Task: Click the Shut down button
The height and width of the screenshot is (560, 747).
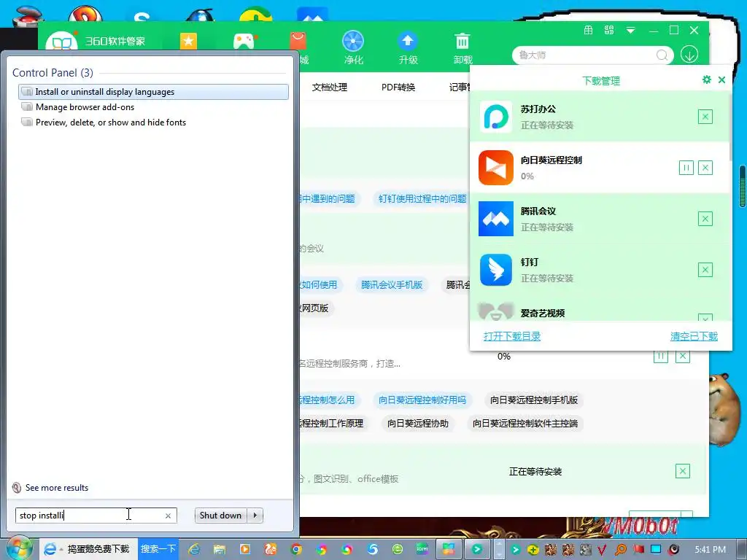Action: [x=220, y=516]
